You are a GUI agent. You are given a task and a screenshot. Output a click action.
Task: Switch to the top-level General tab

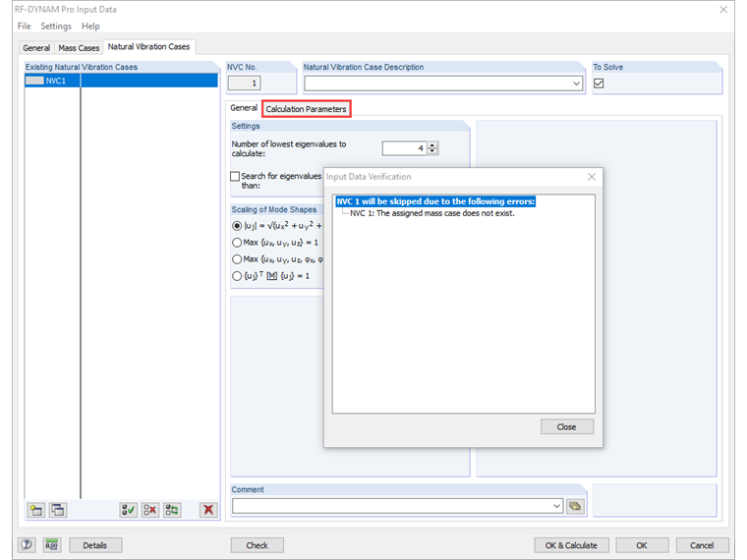pyautogui.click(x=36, y=48)
